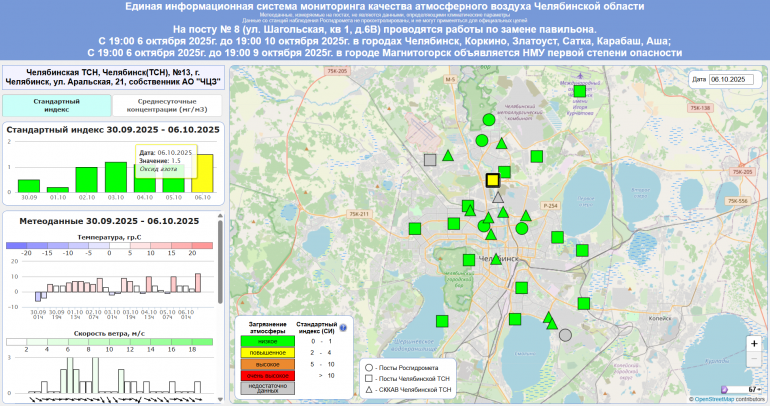Click the gray circle Roshydromet marker
This screenshot has height=406, width=770.
565,336
